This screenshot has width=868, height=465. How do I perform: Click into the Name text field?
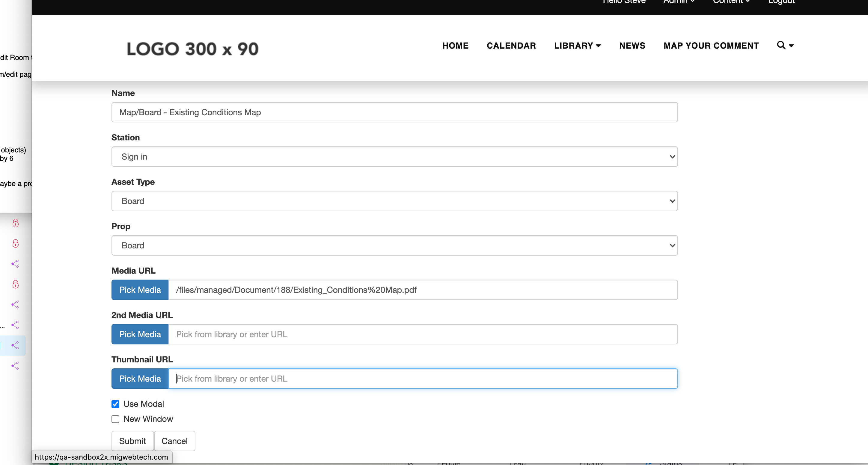click(x=394, y=112)
